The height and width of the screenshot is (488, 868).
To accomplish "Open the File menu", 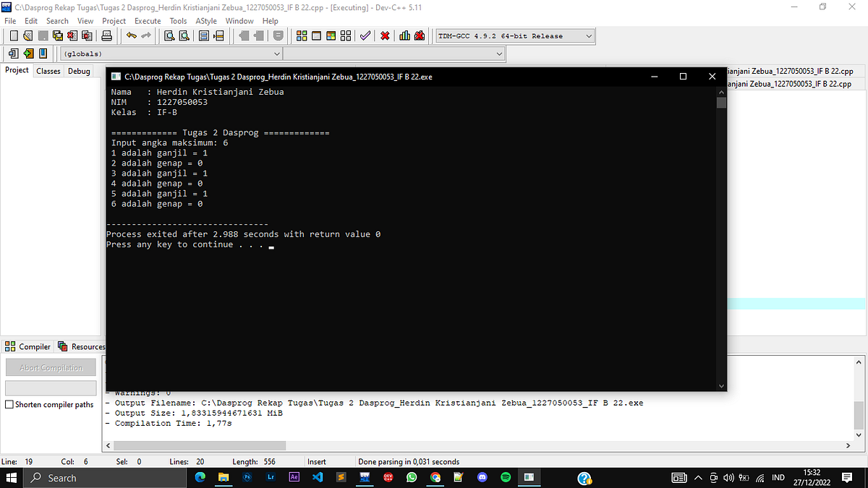I will tap(11, 21).
